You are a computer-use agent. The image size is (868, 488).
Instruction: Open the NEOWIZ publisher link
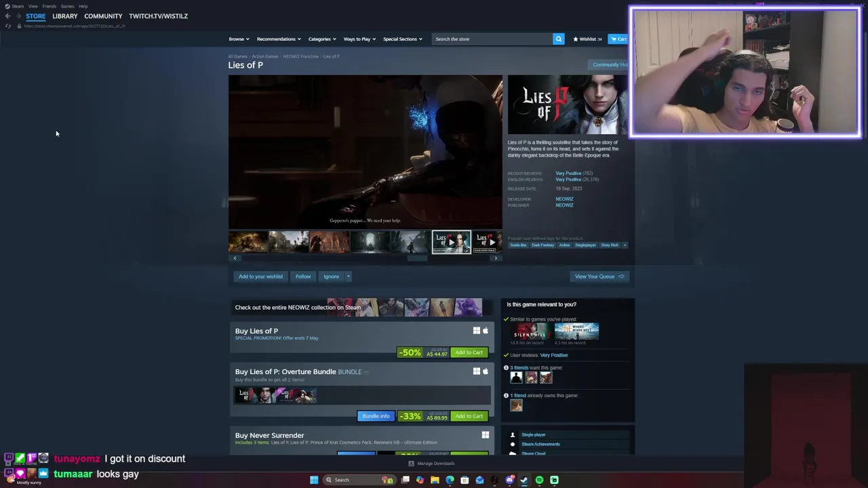point(564,205)
